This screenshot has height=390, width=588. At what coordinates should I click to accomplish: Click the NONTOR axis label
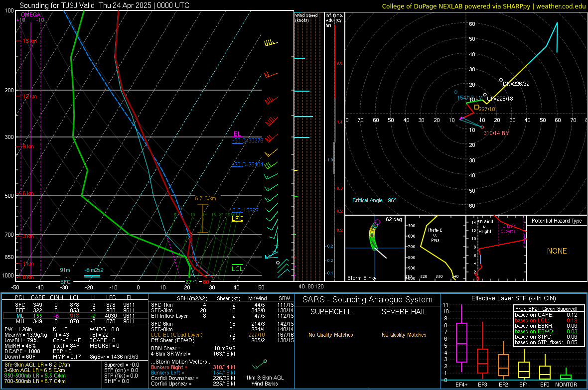pos(566,385)
